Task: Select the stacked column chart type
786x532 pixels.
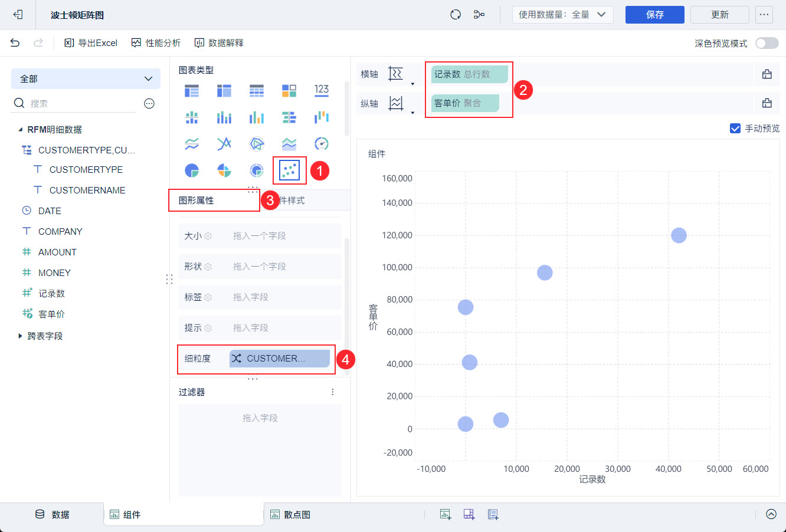Action: pyautogui.click(x=224, y=117)
